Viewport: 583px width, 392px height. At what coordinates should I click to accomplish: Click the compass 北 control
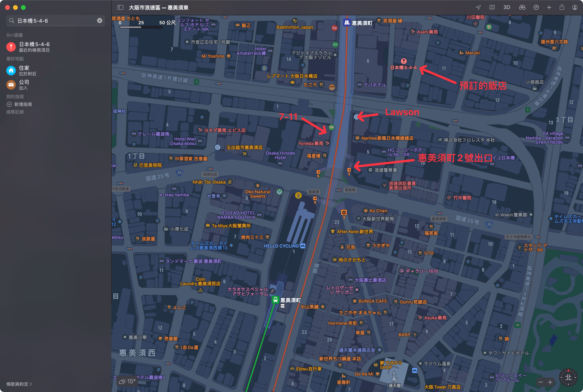[x=568, y=377]
